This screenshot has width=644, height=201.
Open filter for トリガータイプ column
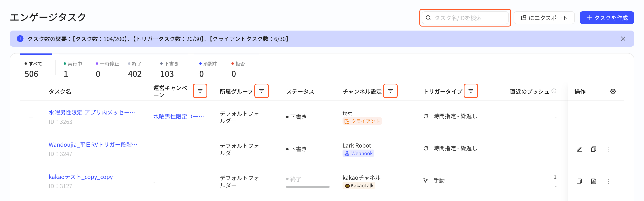(471, 91)
